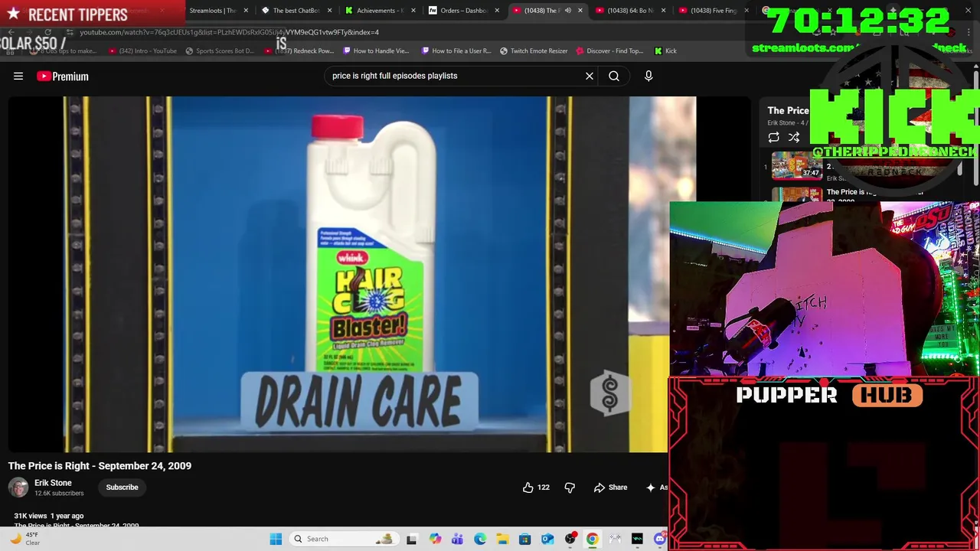Screen dimensions: 980x551
Task: Open Task View on the taskbar
Action: click(412, 539)
